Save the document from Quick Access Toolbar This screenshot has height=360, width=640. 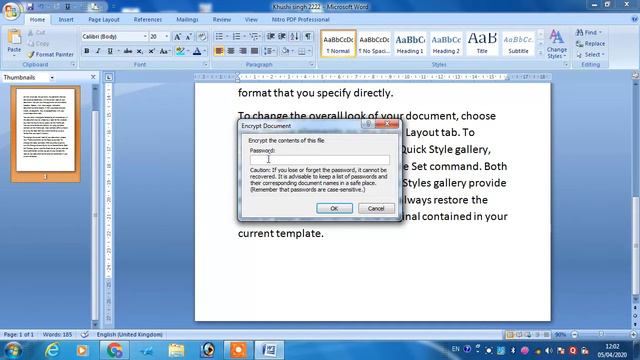[x=30, y=7]
